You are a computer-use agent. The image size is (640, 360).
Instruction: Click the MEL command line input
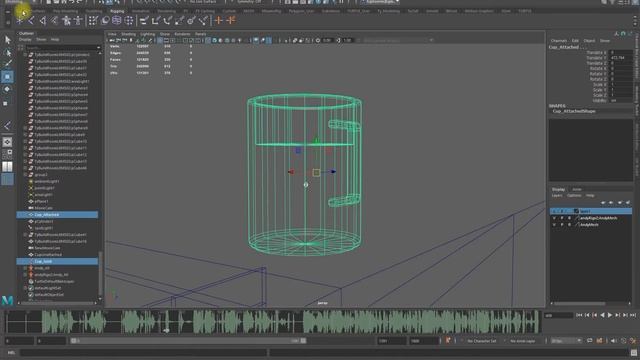coord(143,353)
